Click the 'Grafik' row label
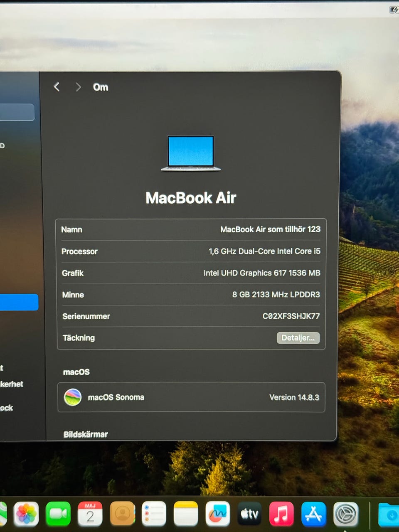This screenshot has height=532, width=399. point(73,273)
